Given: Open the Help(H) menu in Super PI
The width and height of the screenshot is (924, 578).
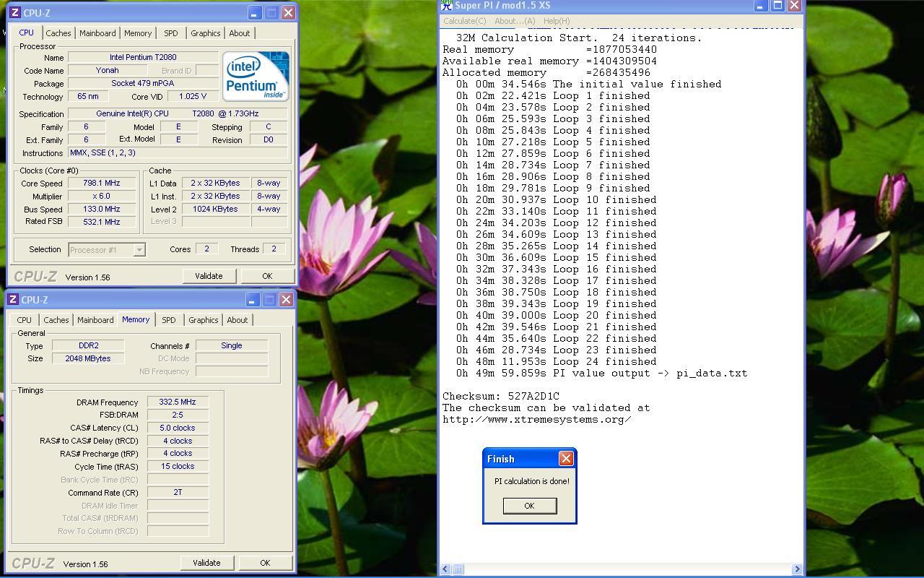Looking at the screenshot, I should [x=556, y=21].
